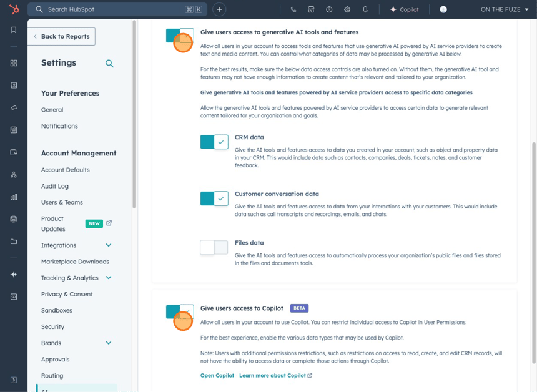Open Security settings
The width and height of the screenshot is (537, 392).
click(x=52, y=326)
